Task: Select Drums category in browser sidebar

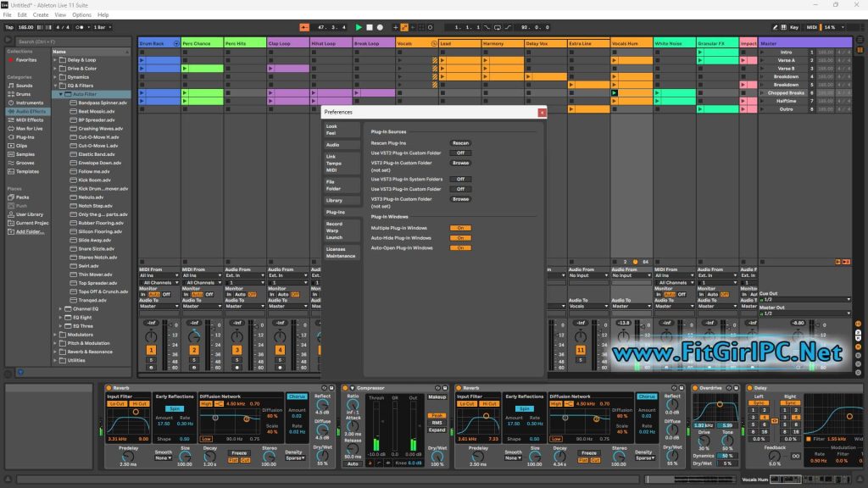Action: 25,93
